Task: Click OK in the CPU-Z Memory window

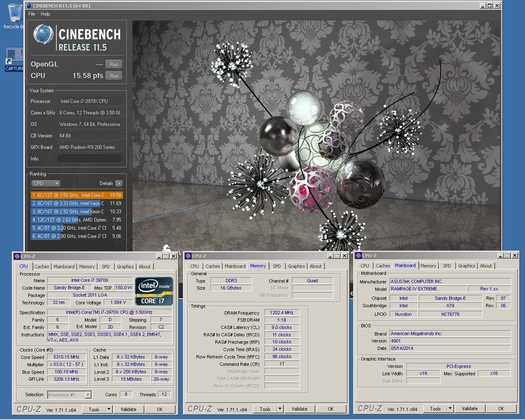Action: [x=331, y=409]
